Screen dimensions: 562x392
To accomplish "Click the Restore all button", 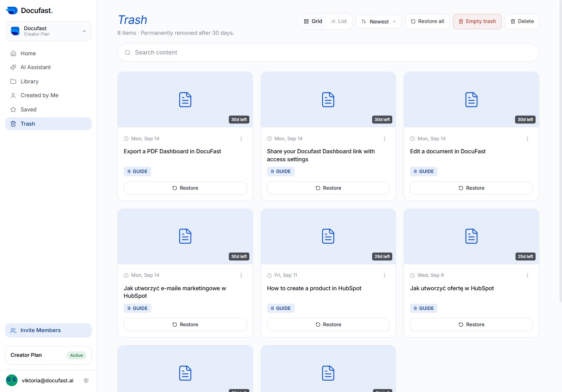I will tap(427, 21).
